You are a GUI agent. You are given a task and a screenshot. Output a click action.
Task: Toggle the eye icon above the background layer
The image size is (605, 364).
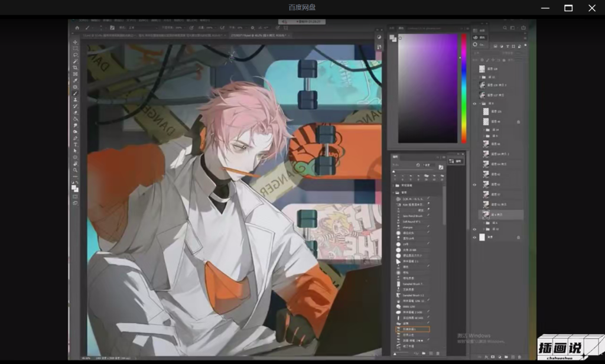click(x=474, y=229)
